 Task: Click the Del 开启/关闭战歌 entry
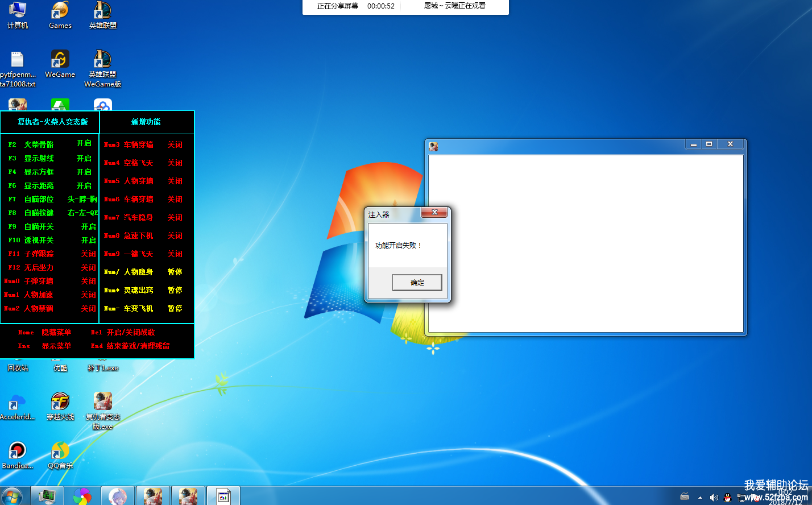click(123, 332)
